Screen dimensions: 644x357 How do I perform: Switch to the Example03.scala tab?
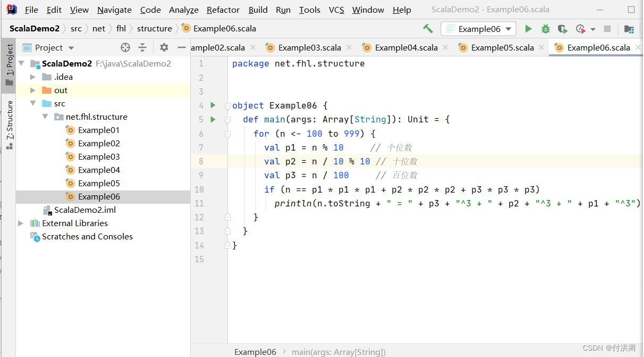(309, 47)
